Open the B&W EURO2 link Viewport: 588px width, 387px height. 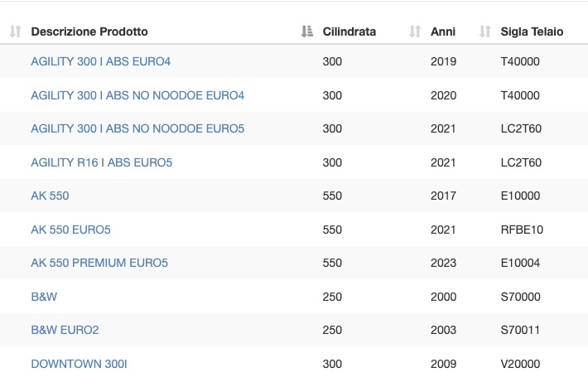click(x=65, y=330)
